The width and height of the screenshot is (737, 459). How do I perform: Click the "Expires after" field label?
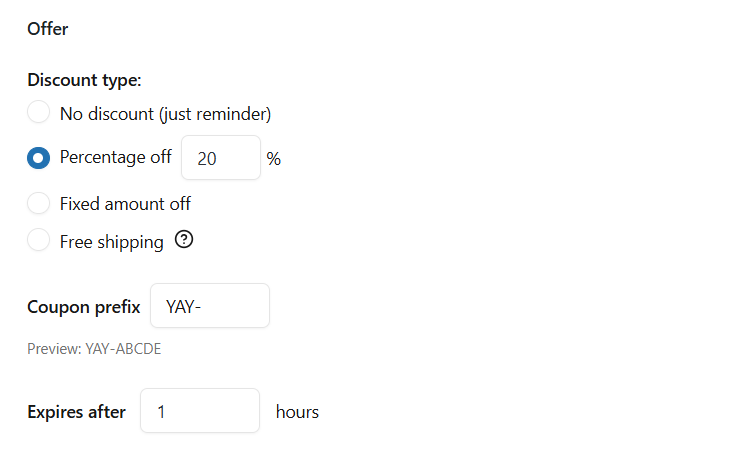pyautogui.click(x=76, y=411)
